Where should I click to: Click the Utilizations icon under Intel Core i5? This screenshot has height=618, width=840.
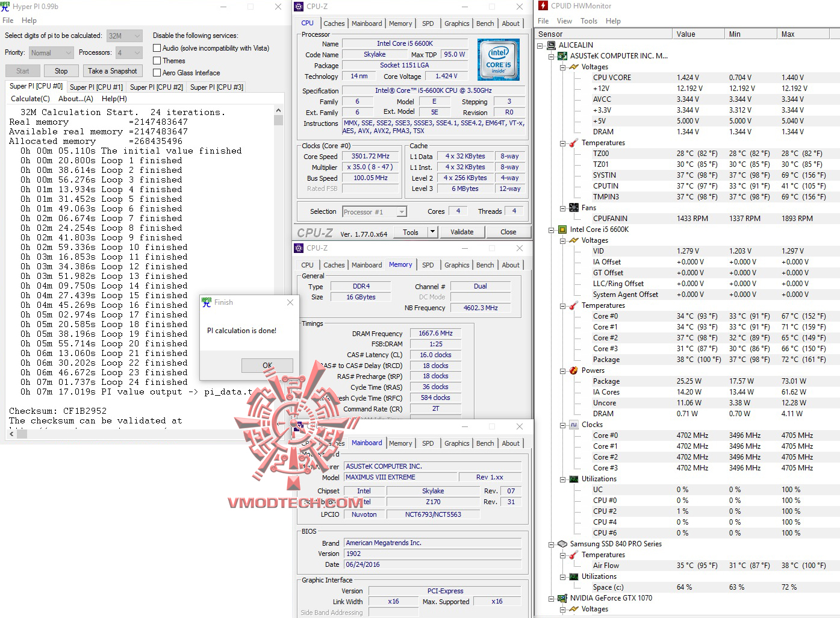click(x=574, y=479)
